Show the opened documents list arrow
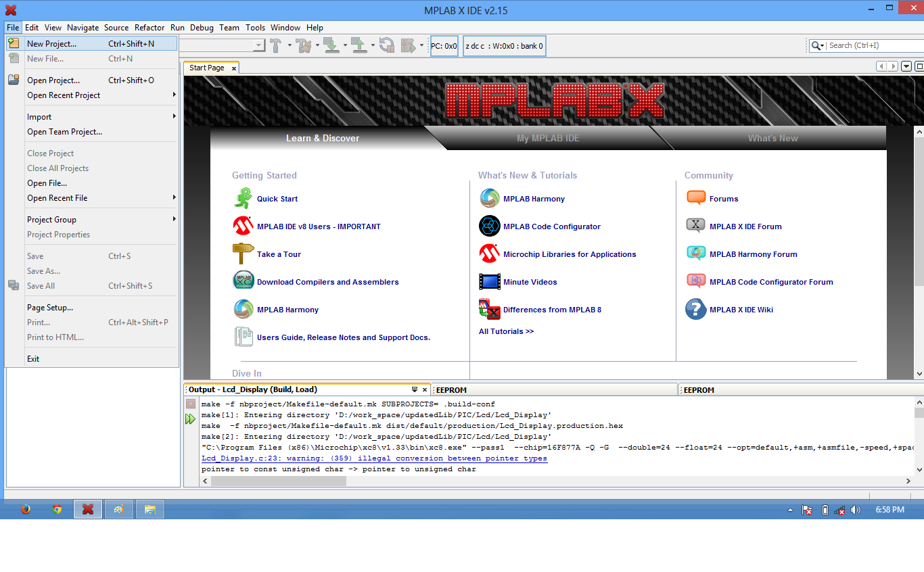 [x=906, y=66]
